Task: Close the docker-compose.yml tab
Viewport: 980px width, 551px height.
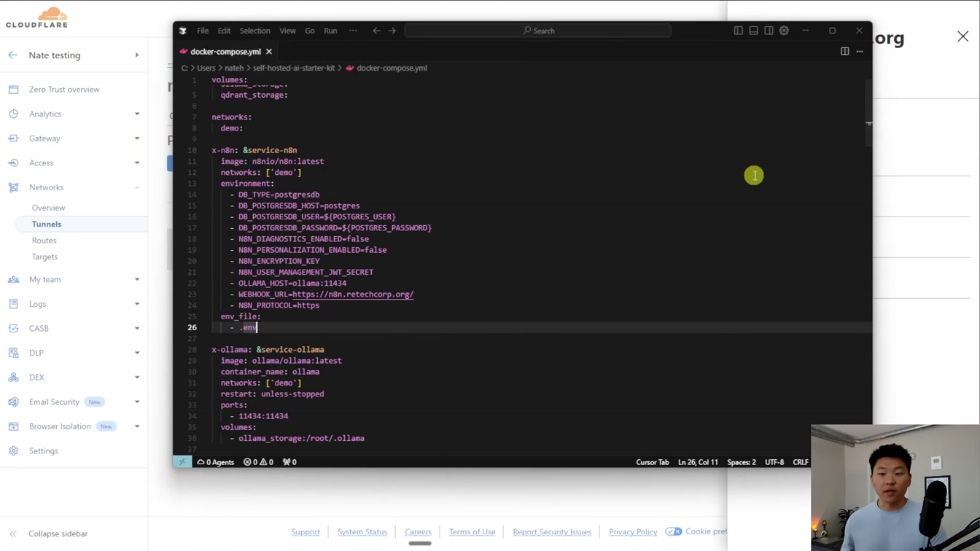Action: tap(269, 52)
